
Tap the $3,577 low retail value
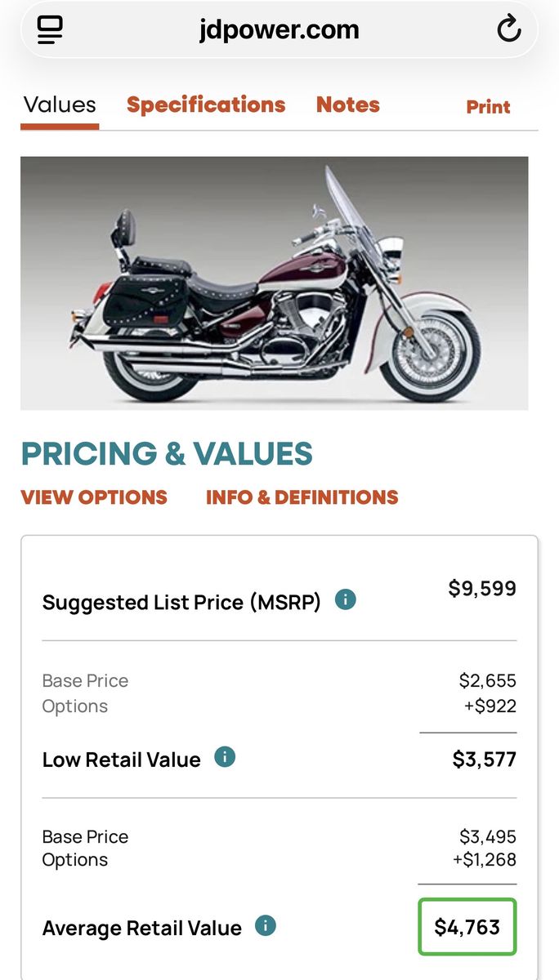click(x=484, y=759)
